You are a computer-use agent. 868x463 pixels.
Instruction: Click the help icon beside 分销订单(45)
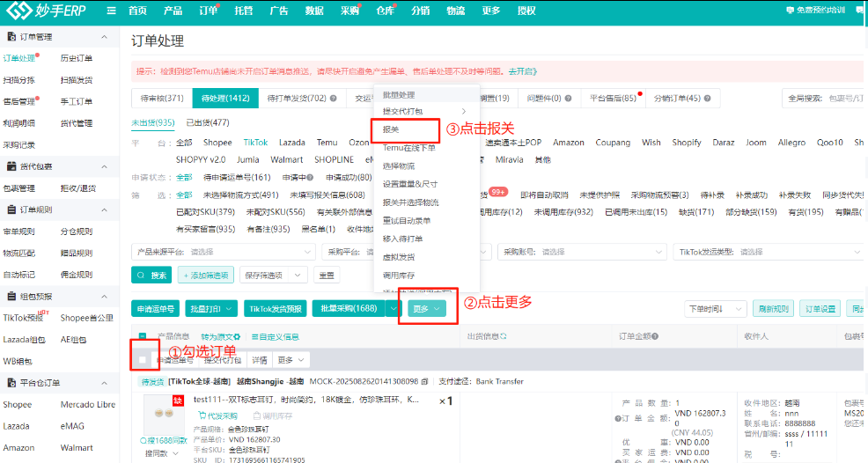(x=708, y=99)
